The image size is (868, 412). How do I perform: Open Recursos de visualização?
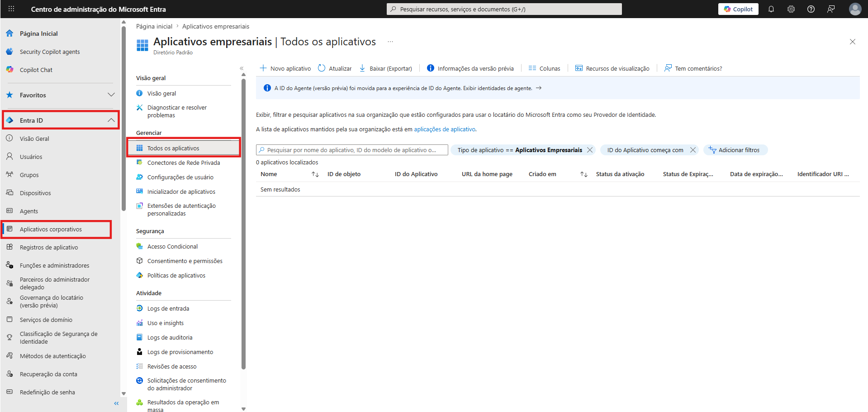(x=612, y=68)
